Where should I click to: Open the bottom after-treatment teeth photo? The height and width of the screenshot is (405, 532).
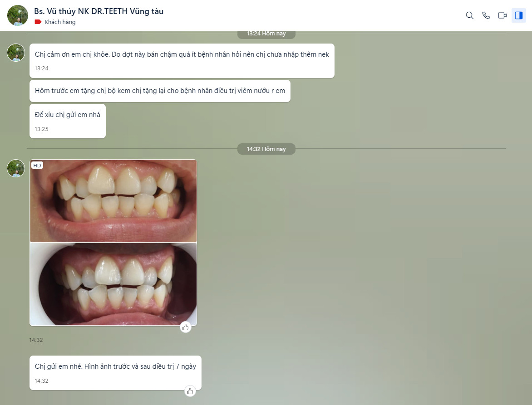(x=113, y=284)
